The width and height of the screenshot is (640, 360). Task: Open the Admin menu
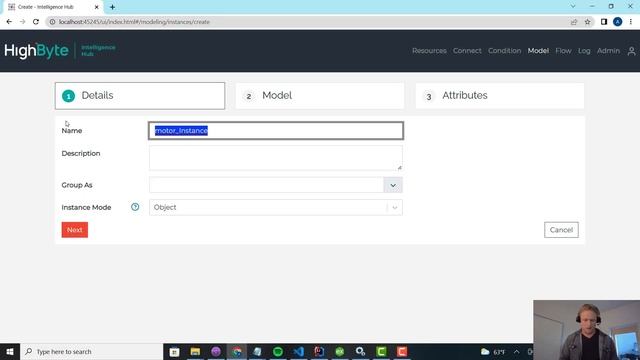tap(608, 51)
